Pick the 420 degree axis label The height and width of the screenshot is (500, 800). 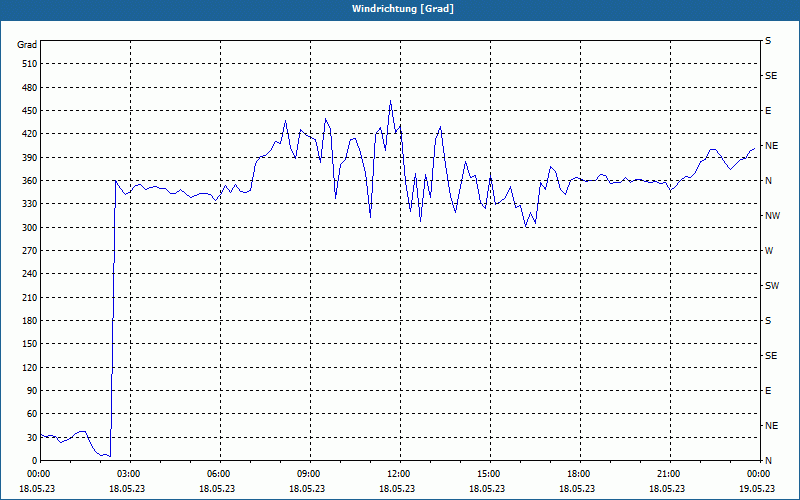click(29, 134)
